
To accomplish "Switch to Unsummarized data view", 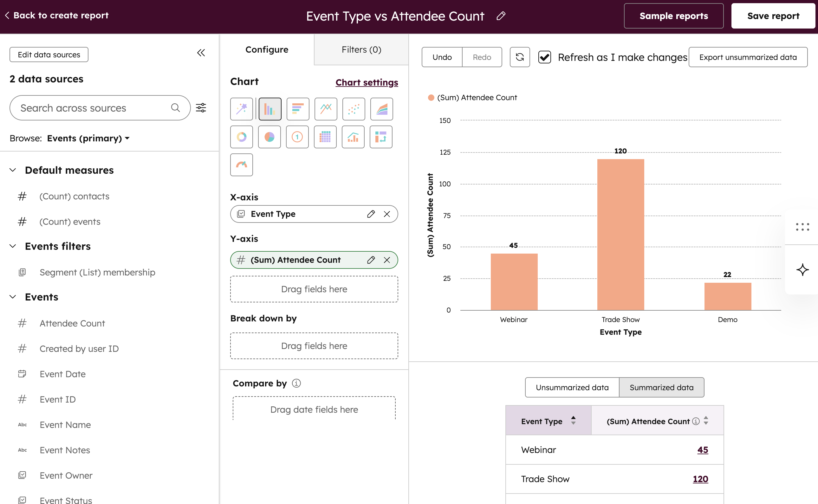I will 572,387.
